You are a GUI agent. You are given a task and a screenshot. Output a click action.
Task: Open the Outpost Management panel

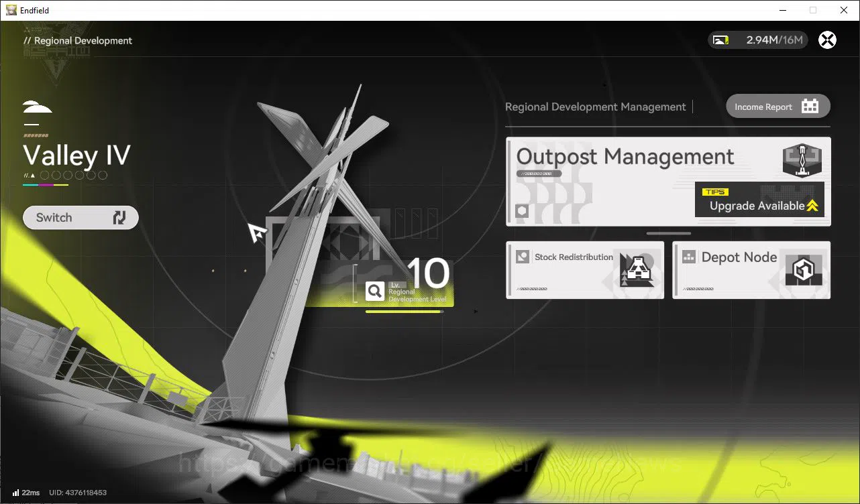tap(668, 182)
